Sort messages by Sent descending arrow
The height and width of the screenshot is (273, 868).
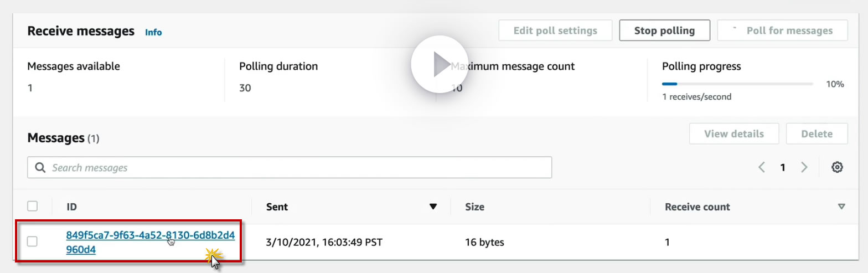pos(433,207)
